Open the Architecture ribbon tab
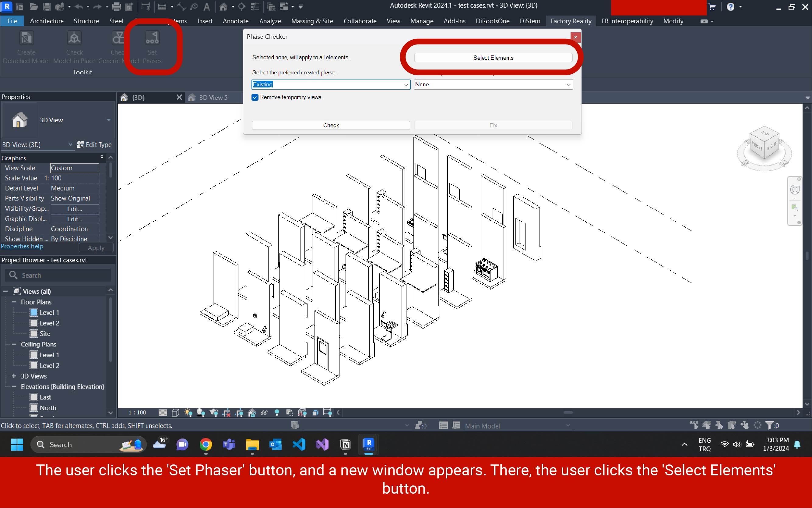The width and height of the screenshot is (812, 508). pyautogui.click(x=47, y=21)
